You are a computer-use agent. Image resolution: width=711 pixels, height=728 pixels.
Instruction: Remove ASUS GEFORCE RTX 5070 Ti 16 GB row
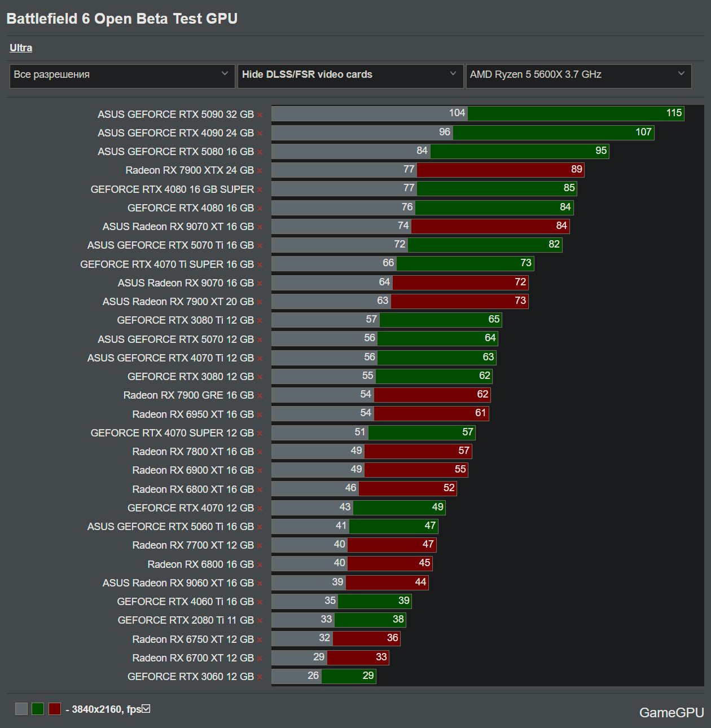pos(260,246)
